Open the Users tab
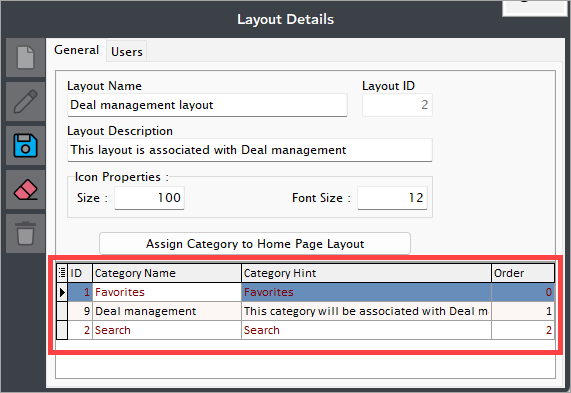The width and height of the screenshot is (571, 393). click(x=127, y=51)
